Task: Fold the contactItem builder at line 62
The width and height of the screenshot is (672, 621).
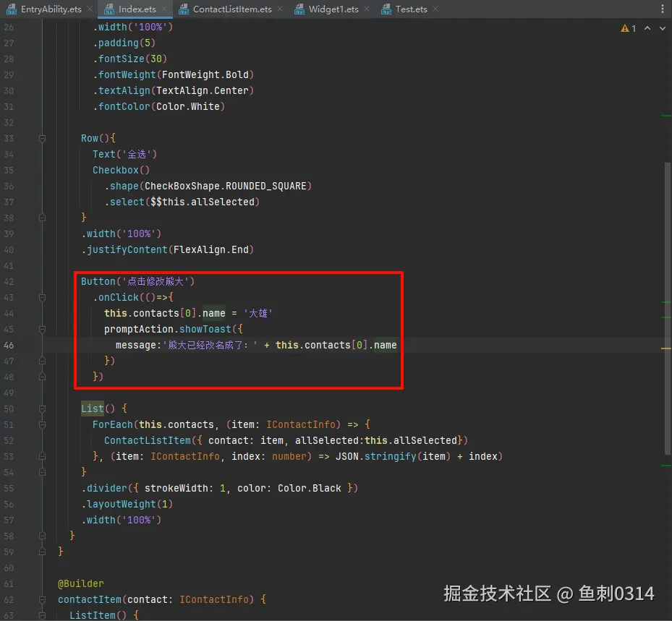Action: (42, 599)
